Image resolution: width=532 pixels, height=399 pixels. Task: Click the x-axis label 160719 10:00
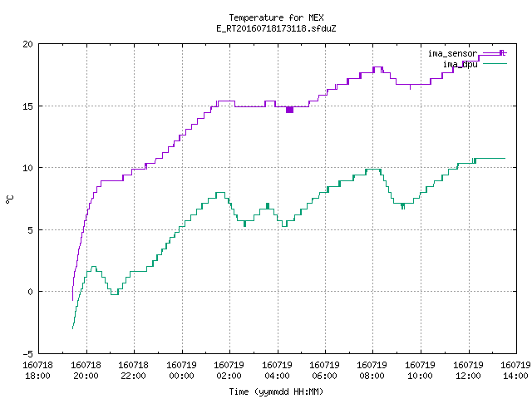tap(421, 370)
